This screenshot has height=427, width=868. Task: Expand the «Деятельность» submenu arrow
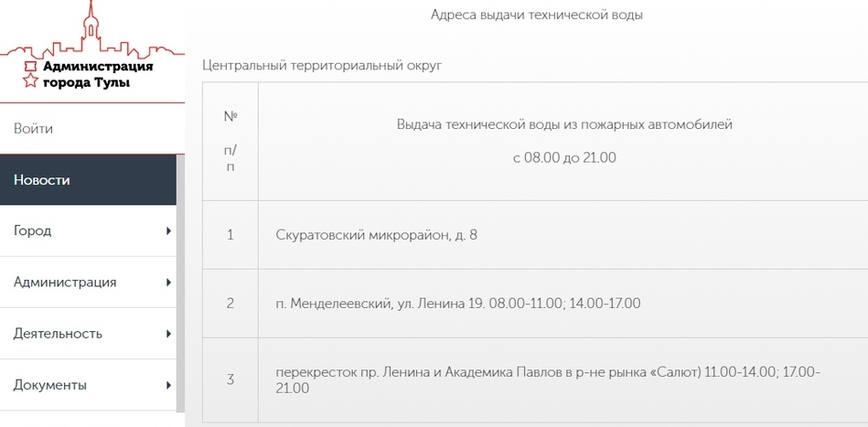[168, 334]
